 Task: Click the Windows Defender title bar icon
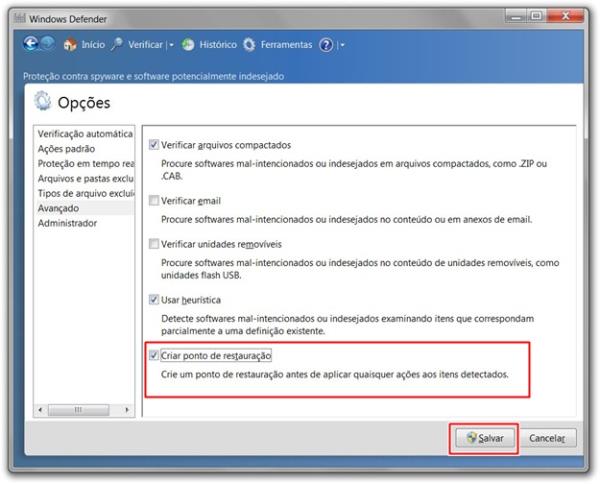click(20, 18)
